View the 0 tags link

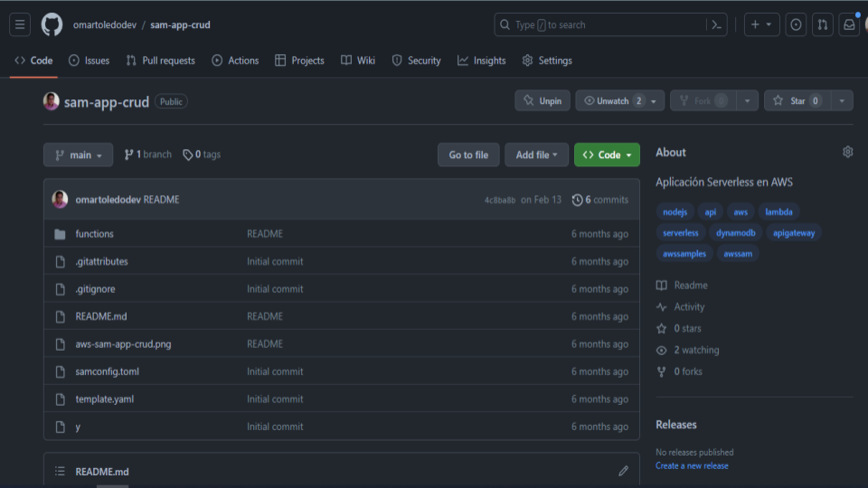(202, 155)
